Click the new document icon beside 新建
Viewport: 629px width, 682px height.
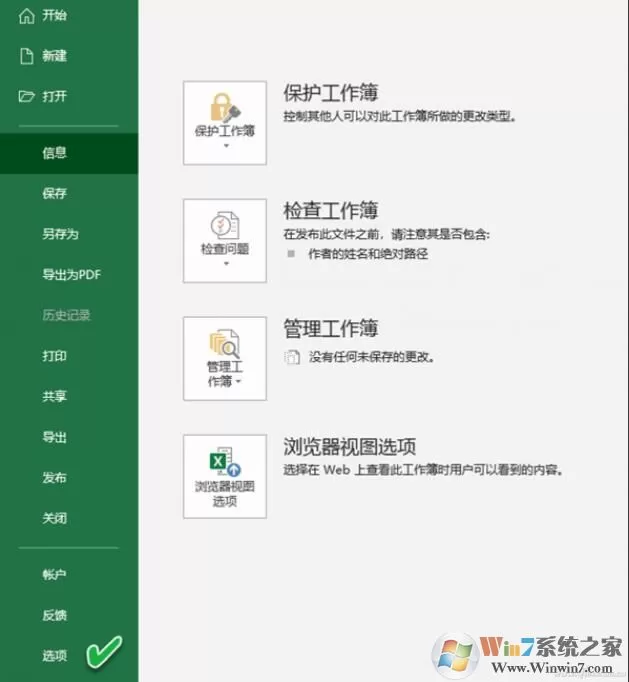point(27,56)
